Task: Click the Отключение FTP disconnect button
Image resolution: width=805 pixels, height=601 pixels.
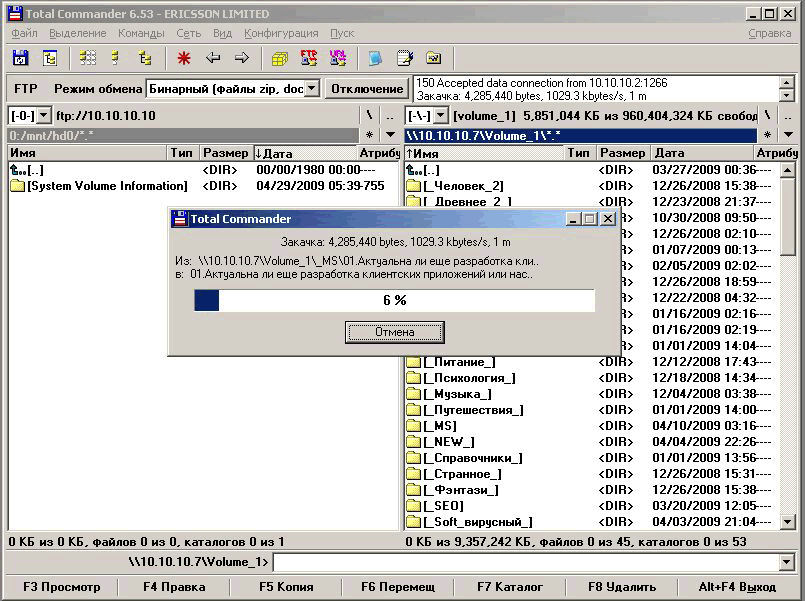Action: 367,89
